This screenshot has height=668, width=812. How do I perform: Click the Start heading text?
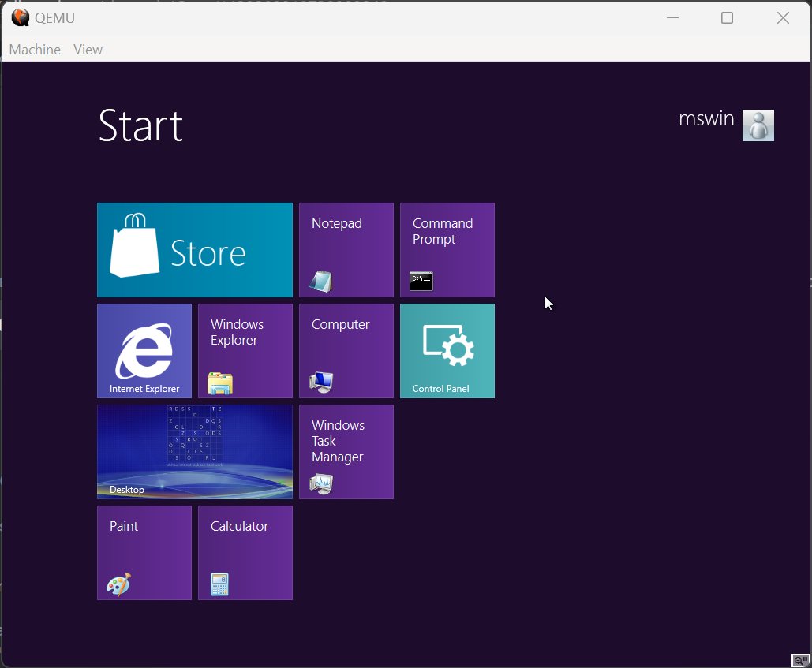click(x=140, y=125)
